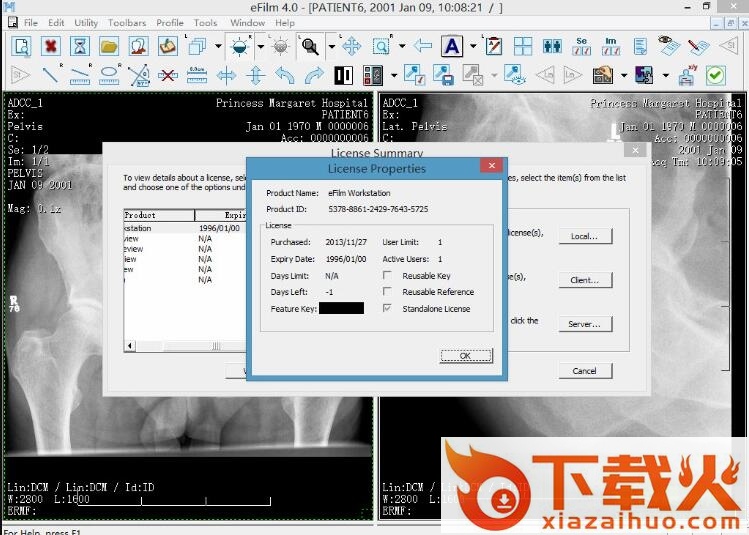Click the invert black-white bars icon
Viewport: 749px width, 535px height.
(x=343, y=75)
